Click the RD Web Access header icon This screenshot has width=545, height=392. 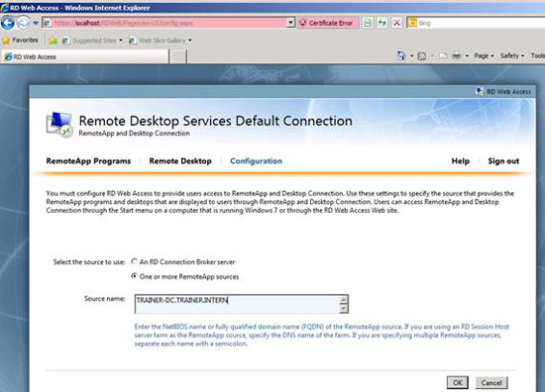tap(480, 91)
